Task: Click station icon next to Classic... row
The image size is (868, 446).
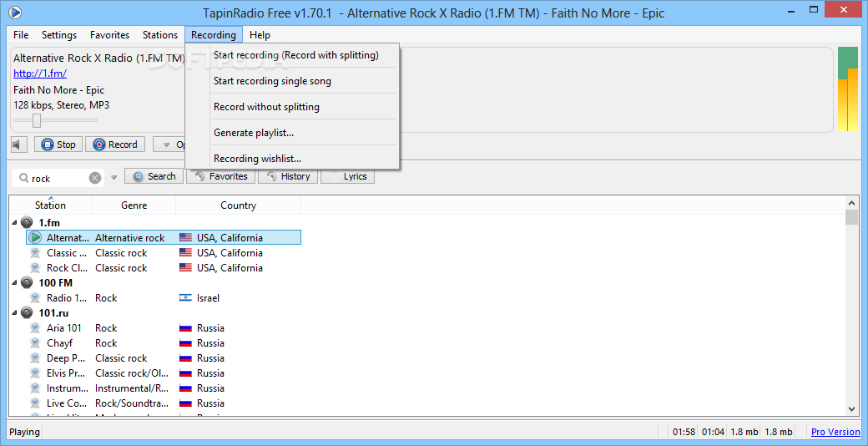Action: pos(35,252)
